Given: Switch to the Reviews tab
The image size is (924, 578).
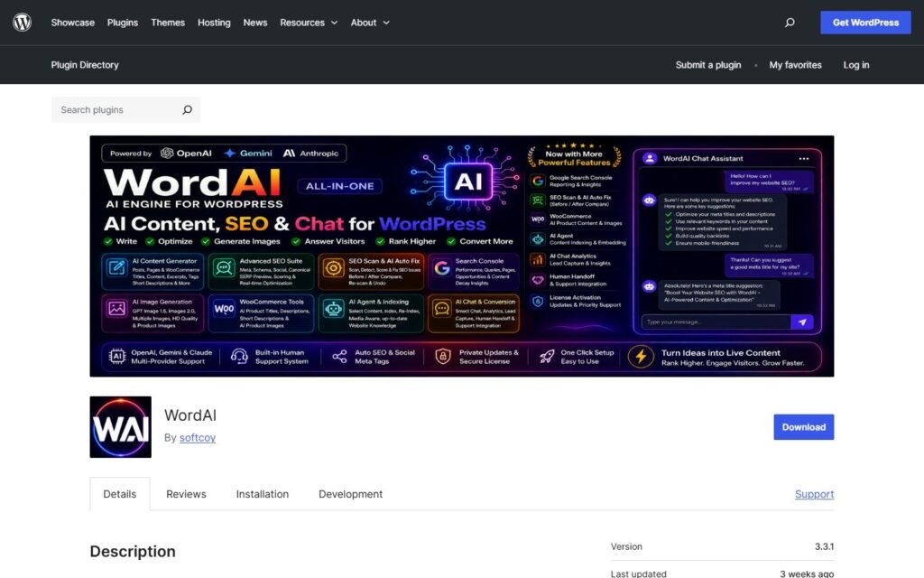Looking at the screenshot, I should click(x=186, y=494).
